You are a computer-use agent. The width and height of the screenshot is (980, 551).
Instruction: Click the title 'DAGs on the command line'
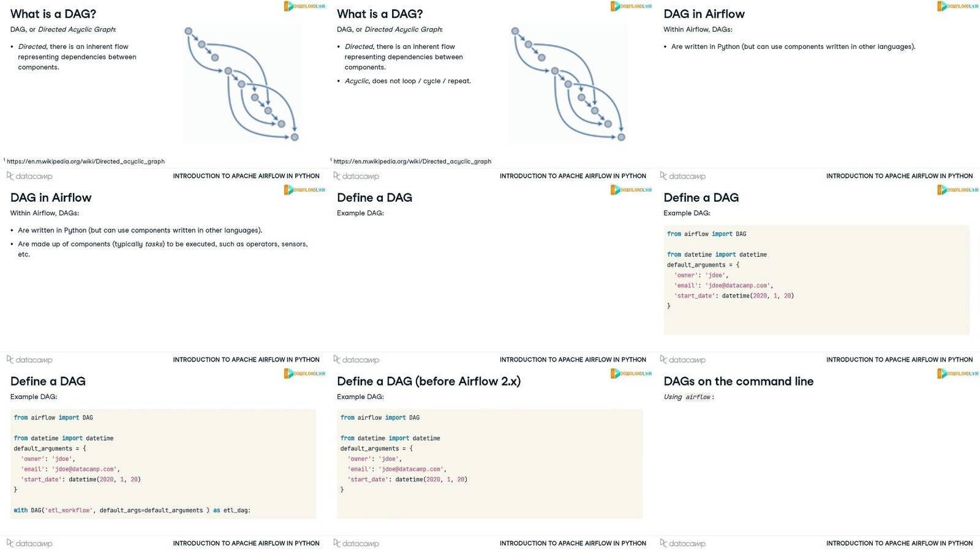tap(739, 381)
